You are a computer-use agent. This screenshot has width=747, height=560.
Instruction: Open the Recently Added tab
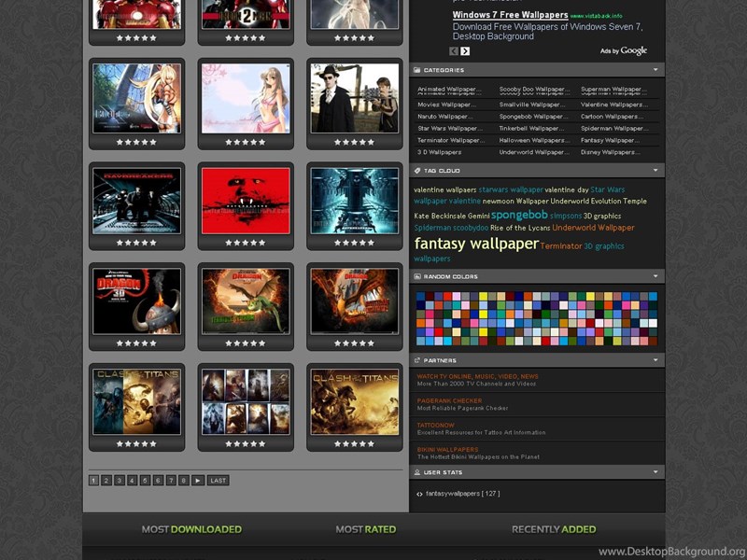click(554, 529)
